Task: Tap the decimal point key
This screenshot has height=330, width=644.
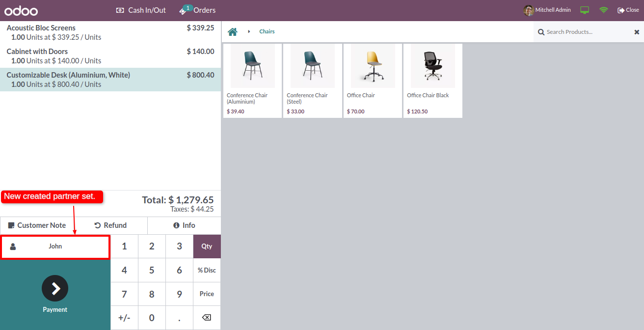Action: coord(179,318)
